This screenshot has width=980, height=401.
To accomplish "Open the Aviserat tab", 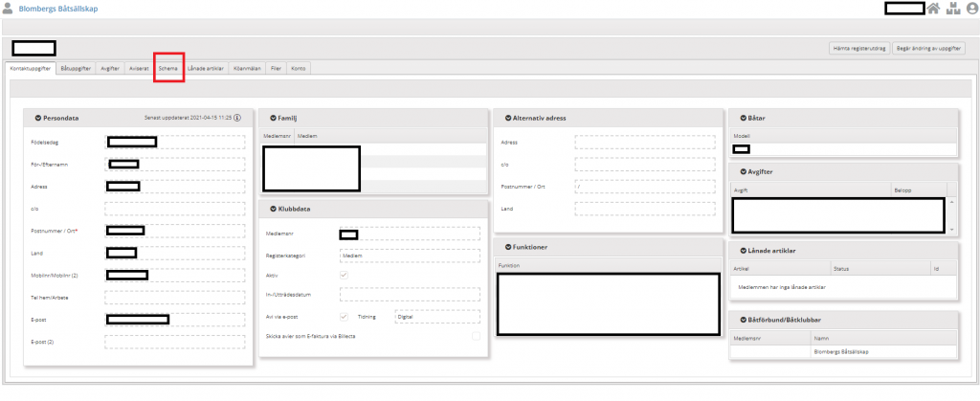I will point(139,69).
